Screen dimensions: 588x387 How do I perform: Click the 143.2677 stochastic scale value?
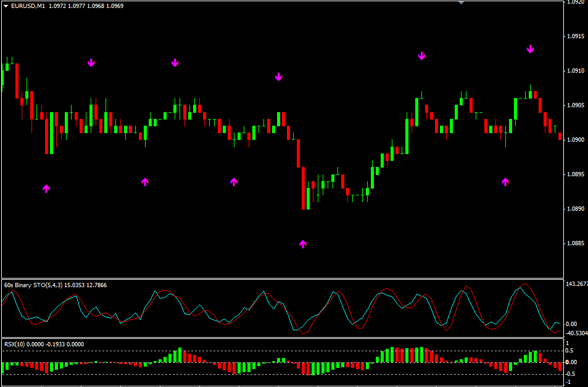point(576,284)
